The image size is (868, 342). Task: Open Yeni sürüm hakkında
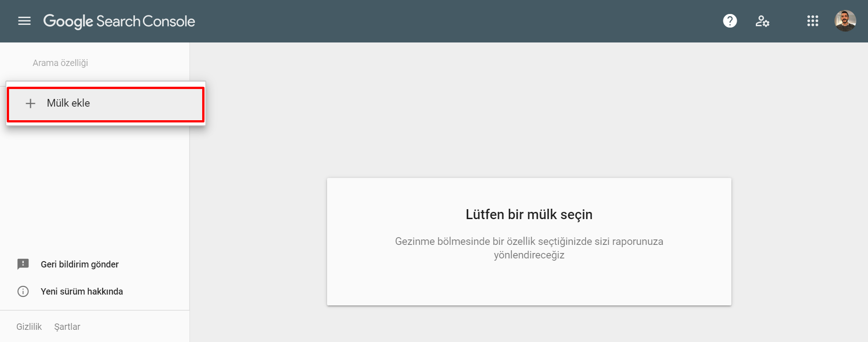click(82, 291)
